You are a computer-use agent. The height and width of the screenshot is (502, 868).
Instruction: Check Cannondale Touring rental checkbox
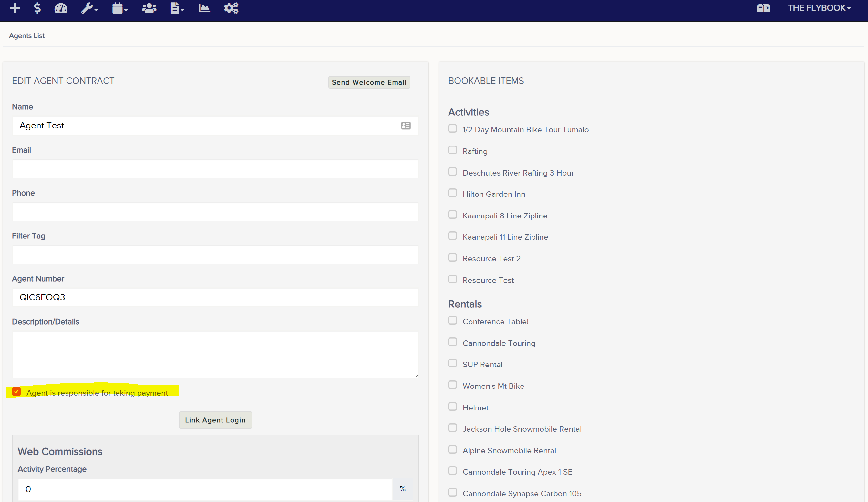(x=453, y=342)
